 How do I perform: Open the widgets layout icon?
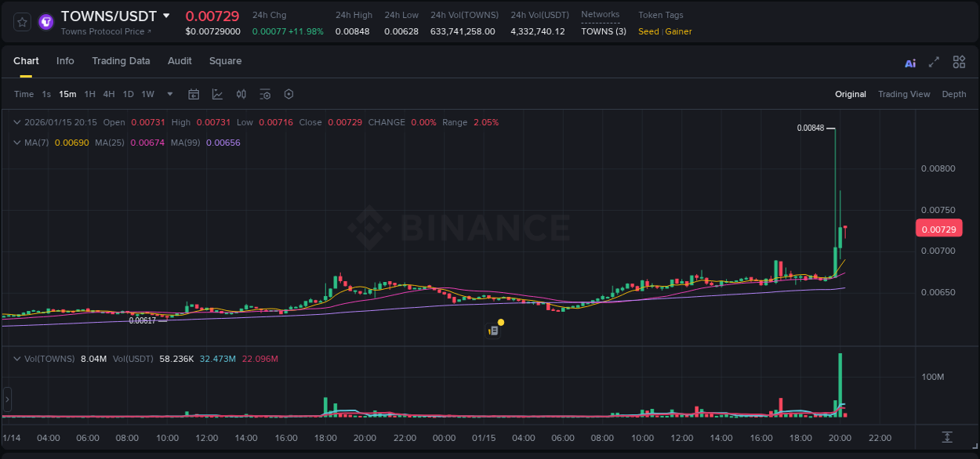[x=959, y=61]
